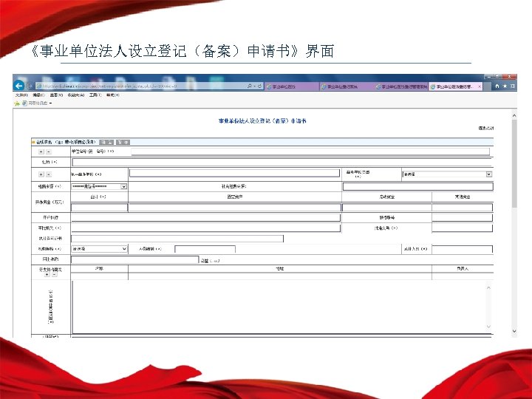Click the 人员编制 input field

tap(205, 249)
